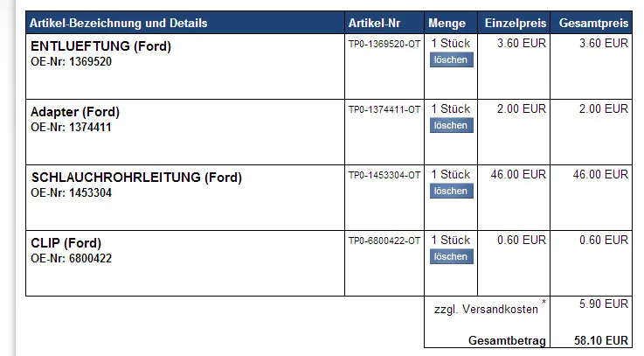This screenshot has height=356, width=644.
Task: Click the OE-Nr: 1374411 text
Action: point(71,128)
